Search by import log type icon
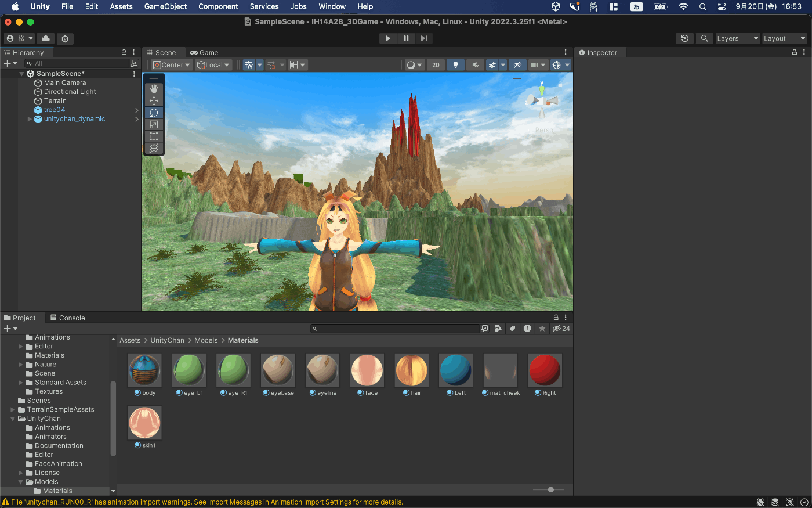 (527, 329)
